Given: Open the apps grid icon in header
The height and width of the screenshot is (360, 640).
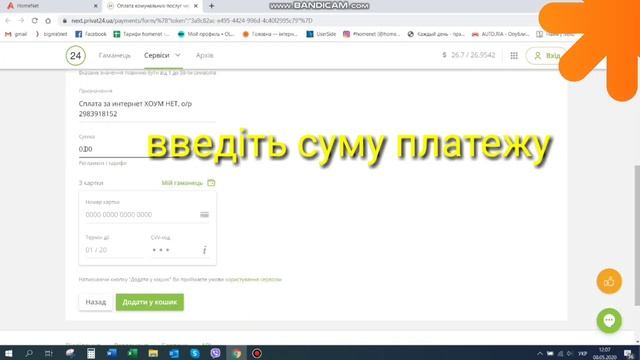Looking at the screenshot, I should click(x=514, y=56).
